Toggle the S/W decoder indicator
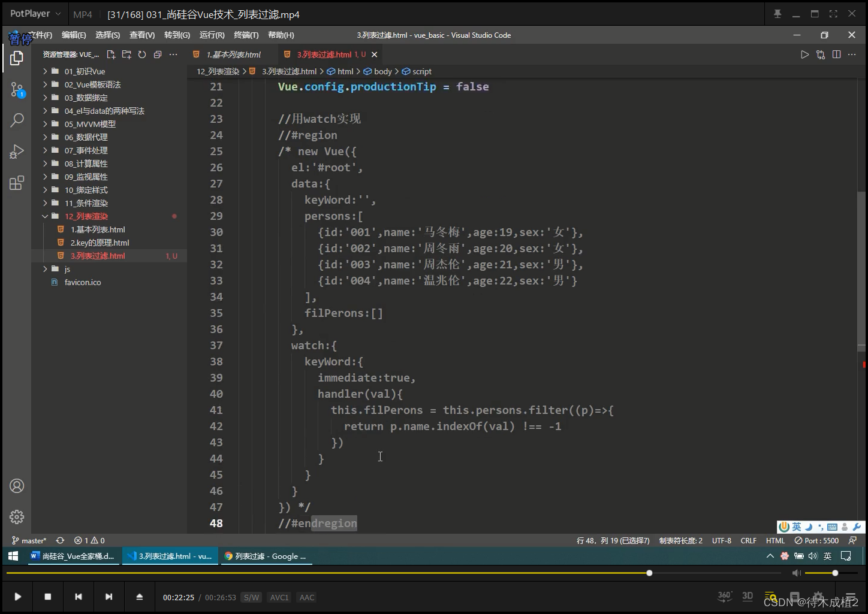The image size is (868, 614). pos(251,597)
